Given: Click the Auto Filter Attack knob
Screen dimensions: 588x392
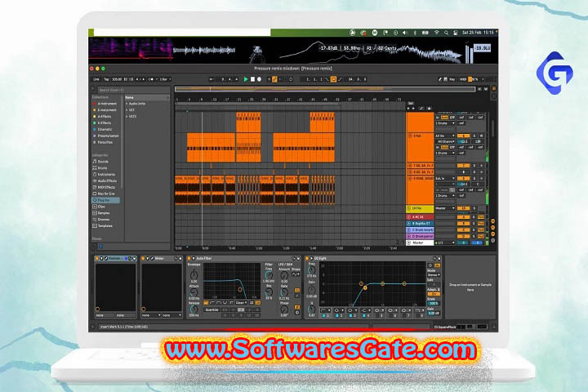Looking at the screenshot, I should tap(194, 292).
